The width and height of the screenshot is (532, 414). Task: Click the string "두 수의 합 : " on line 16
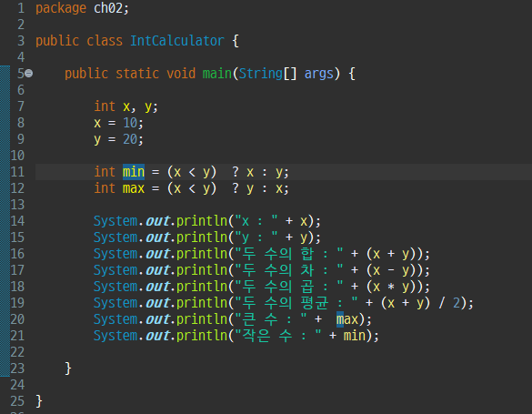click(x=289, y=254)
